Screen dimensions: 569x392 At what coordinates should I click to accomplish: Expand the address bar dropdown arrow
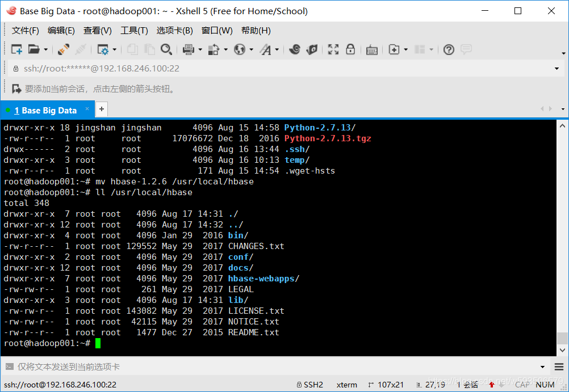point(557,69)
